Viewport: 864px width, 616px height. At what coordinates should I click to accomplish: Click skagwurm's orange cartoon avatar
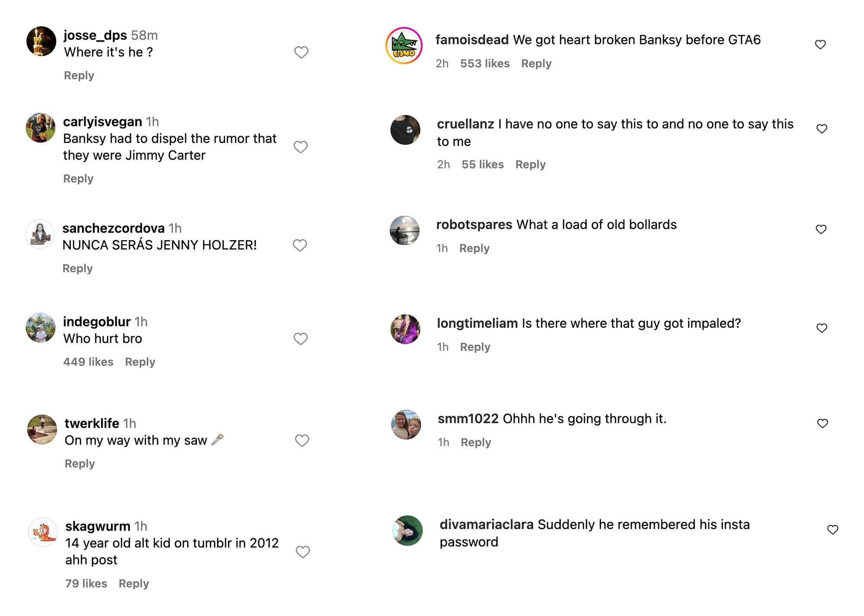click(43, 532)
